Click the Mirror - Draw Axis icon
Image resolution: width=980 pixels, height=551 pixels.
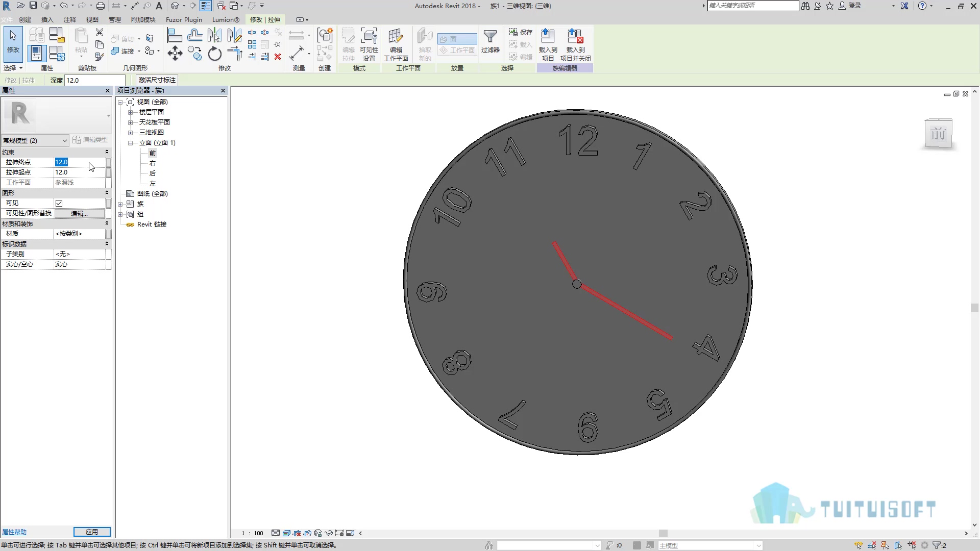click(x=234, y=35)
